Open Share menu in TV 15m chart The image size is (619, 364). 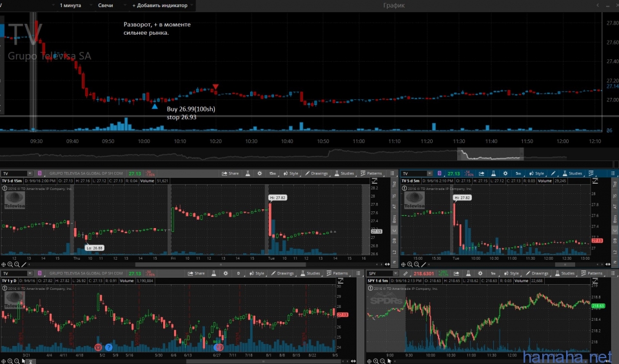[x=230, y=173]
